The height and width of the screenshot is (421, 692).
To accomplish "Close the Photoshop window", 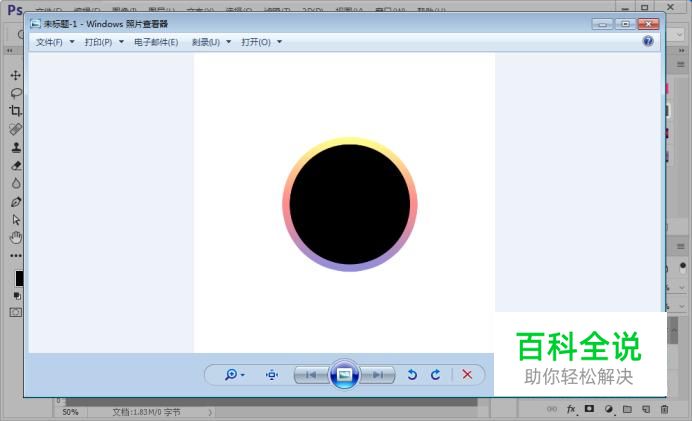I will [x=670, y=7].
